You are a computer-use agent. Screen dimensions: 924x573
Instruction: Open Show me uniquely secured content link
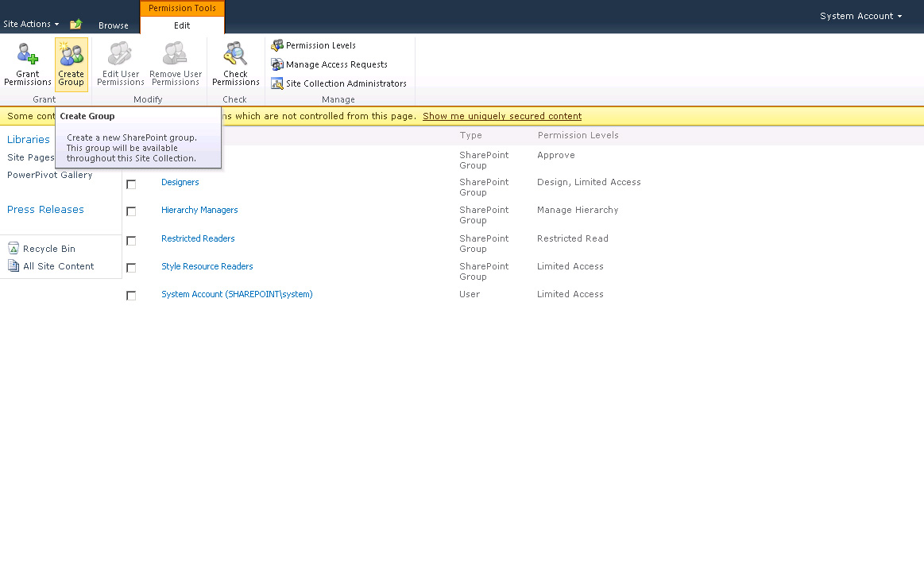[502, 116]
